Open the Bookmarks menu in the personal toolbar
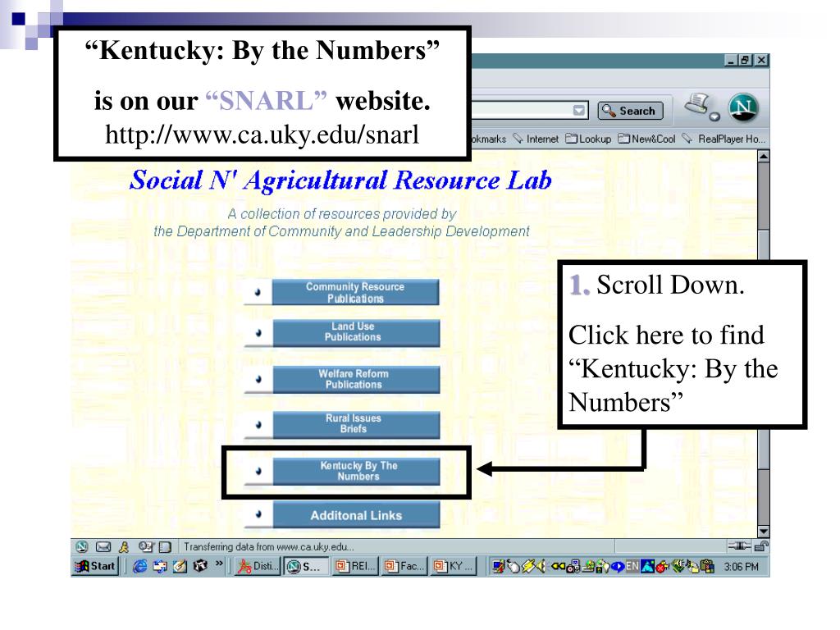 (x=489, y=139)
